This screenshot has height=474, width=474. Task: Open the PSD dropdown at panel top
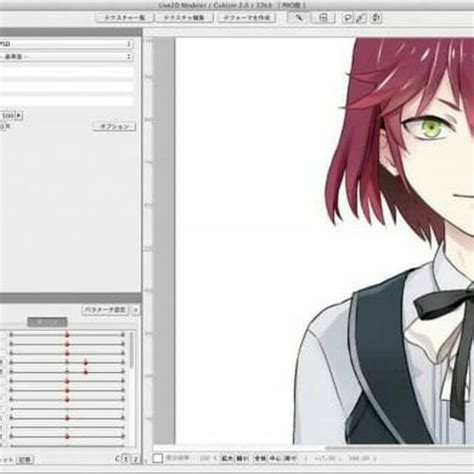click(66, 44)
